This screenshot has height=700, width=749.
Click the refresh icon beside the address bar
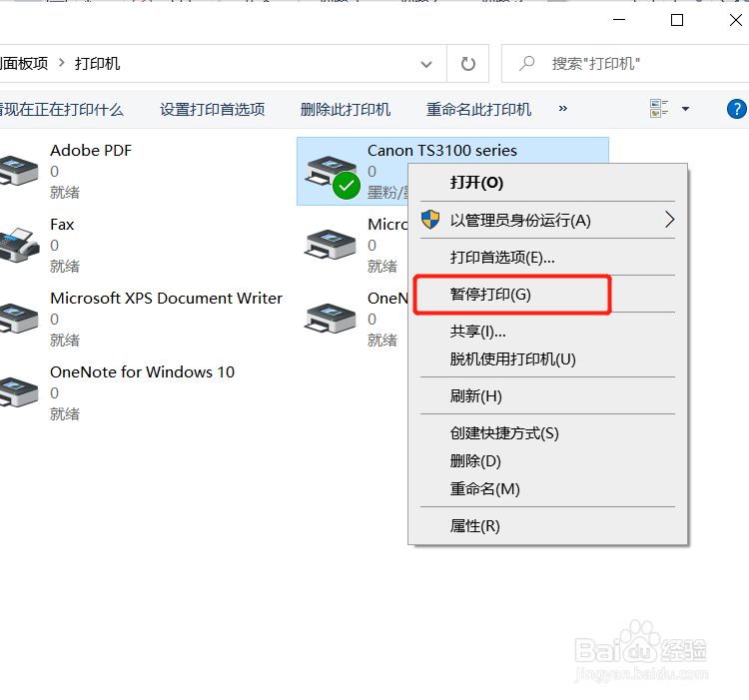click(x=467, y=64)
